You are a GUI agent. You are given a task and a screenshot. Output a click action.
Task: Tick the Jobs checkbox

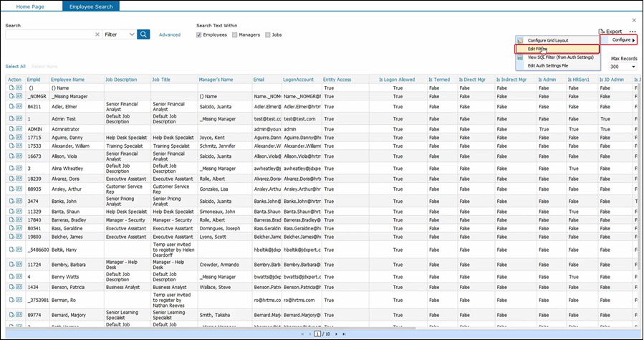[268, 34]
